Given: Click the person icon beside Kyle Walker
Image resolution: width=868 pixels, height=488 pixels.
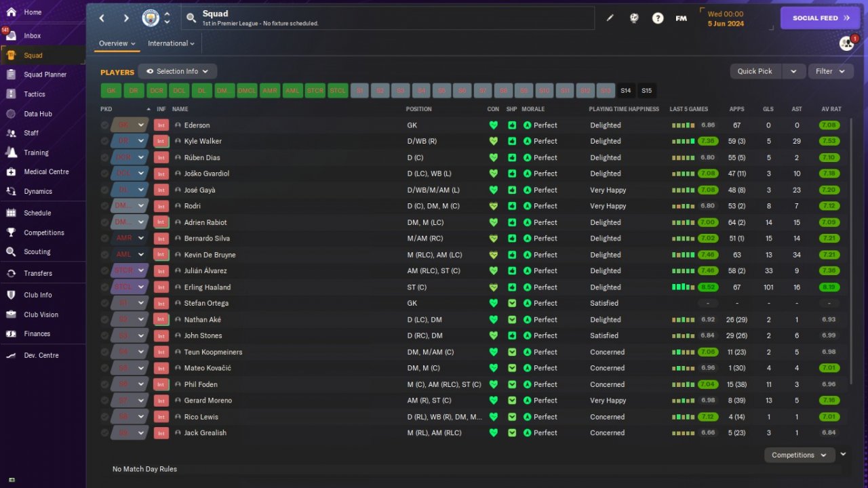Looking at the screenshot, I should click(178, 141).
